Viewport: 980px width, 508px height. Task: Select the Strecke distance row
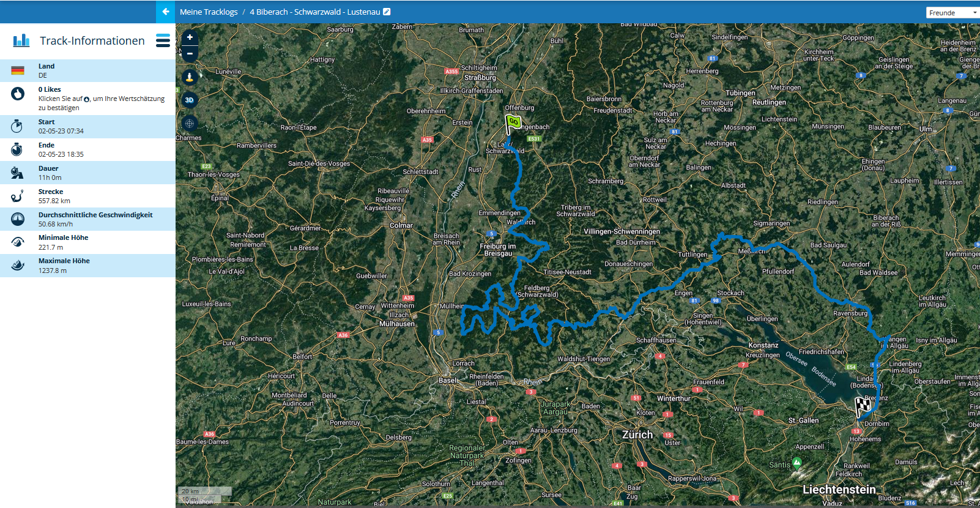tap(87, 196)
